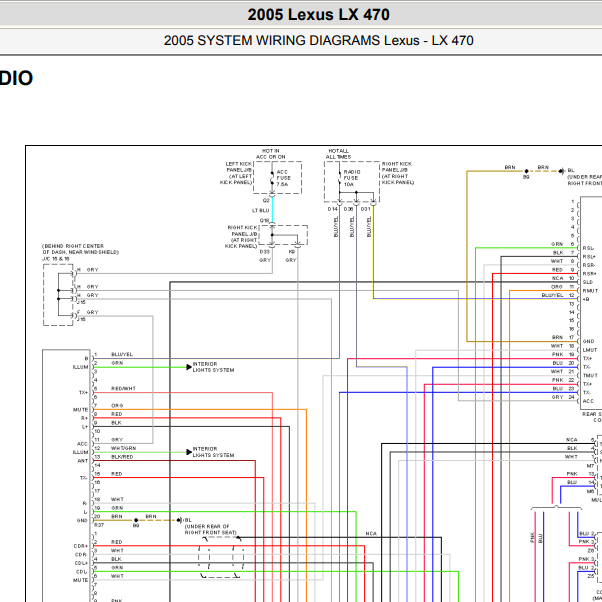
Task: Select the 'BLU/YEL' wire label at pin 1
Action: (x=122, y=354)
